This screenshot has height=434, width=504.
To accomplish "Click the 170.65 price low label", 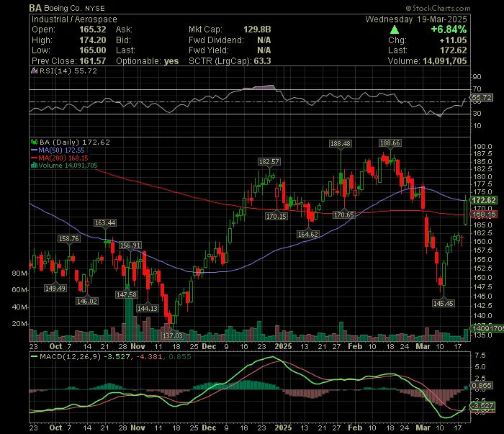I will 343,215.
